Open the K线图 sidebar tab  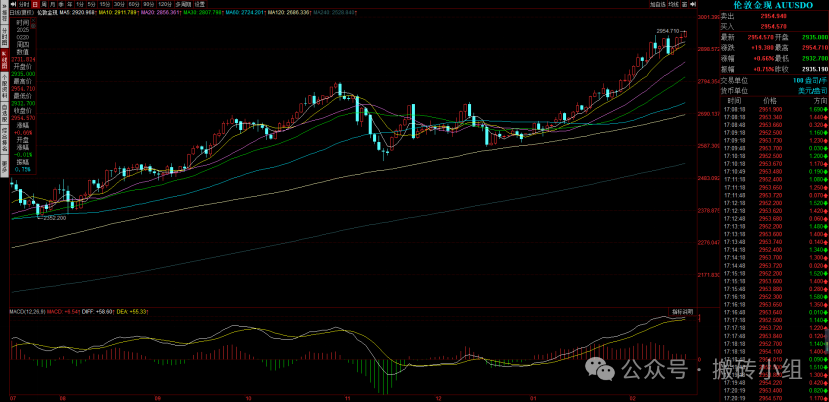(x=4, y=61)
